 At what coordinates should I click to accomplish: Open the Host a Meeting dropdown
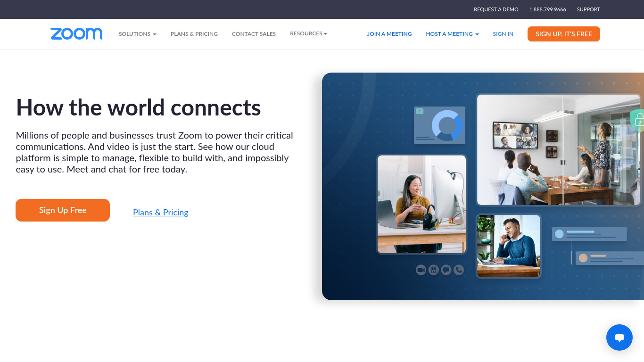452,34
